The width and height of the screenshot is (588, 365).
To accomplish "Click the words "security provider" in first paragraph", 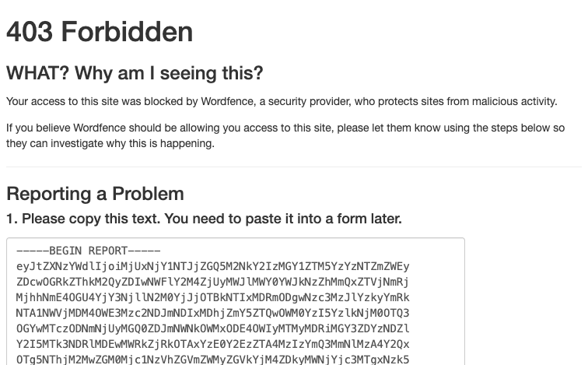I will pos(345,101).
